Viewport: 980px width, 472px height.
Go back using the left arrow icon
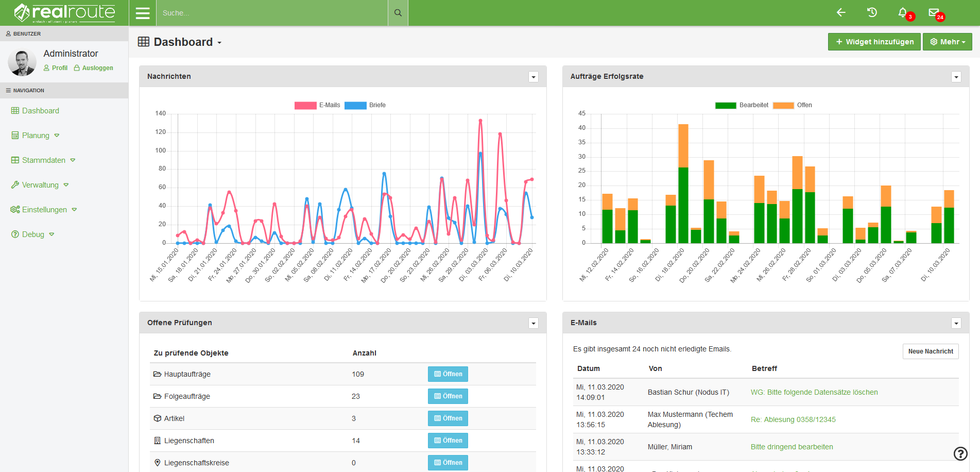[x=841, y=12]
